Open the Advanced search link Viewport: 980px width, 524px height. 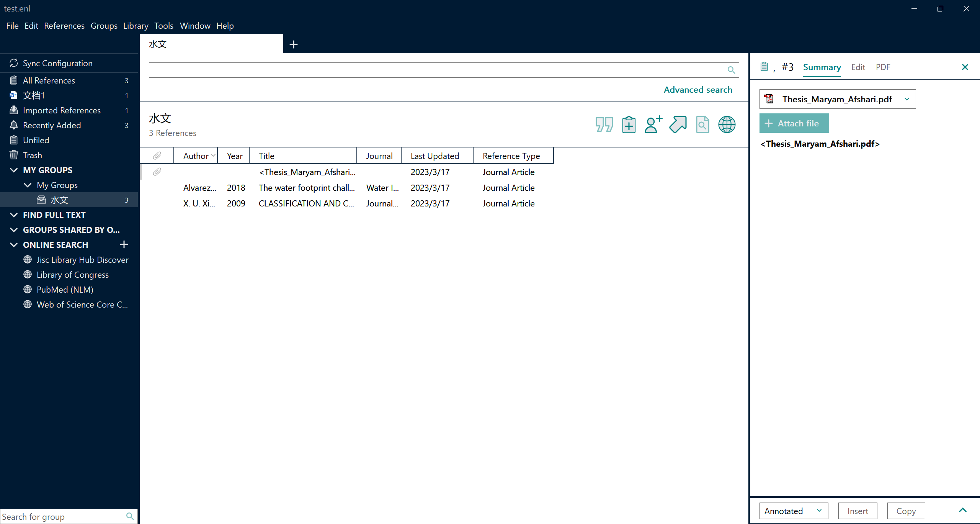698,90
